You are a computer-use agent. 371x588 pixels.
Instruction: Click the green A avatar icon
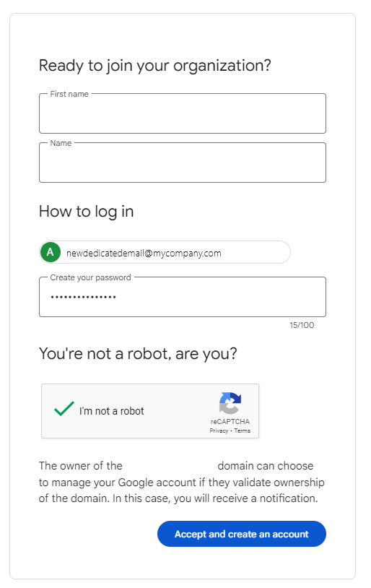[51, 252]
